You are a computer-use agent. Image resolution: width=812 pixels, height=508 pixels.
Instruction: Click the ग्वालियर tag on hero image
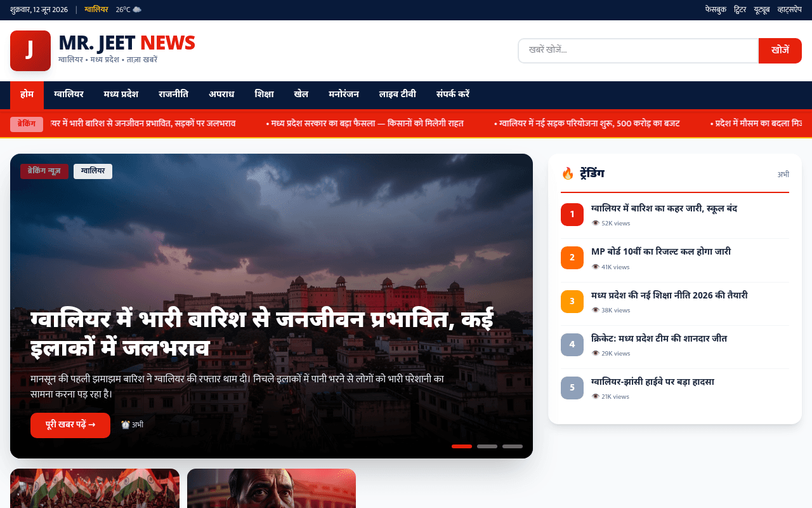(93, 171)
